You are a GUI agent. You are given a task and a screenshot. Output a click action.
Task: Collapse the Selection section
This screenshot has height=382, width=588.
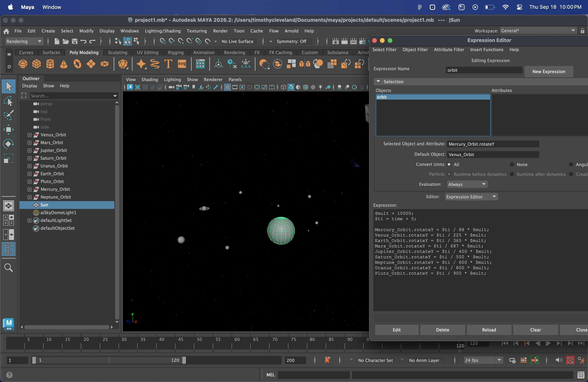coord(378,81)
